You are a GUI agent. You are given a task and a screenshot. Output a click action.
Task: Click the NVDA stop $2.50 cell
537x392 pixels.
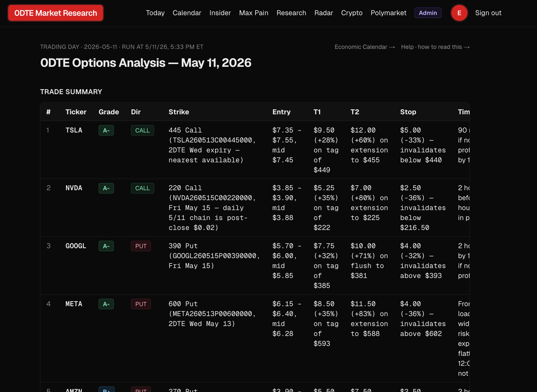pyautogui.click(x=423, y=208)
